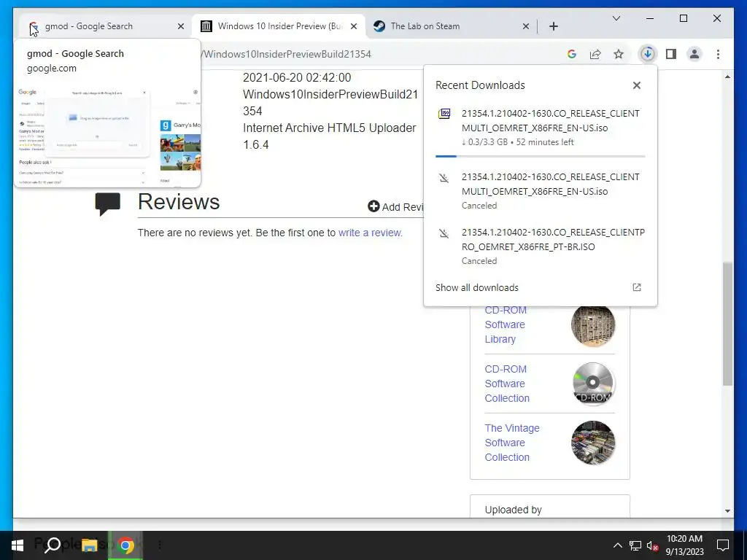Click the 2021-06-20 02:42:00 date text
Screen dimensions: 747x560
[x=297, y=77]
